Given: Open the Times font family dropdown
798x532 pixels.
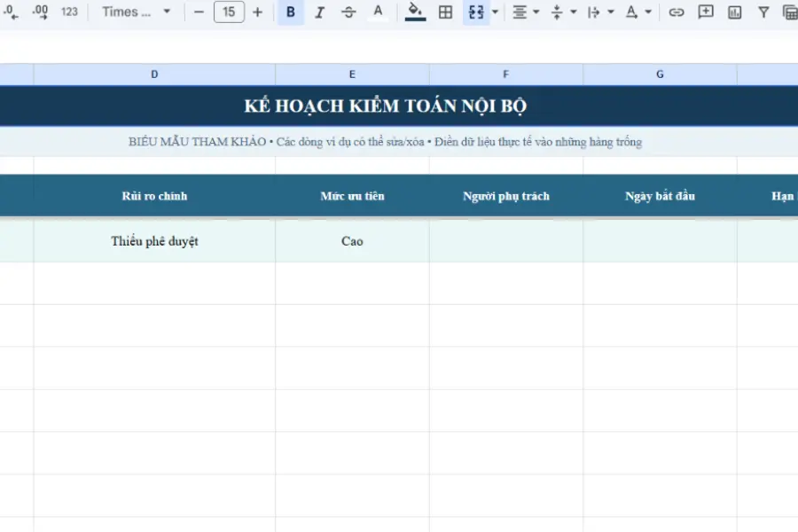Looking at the screenshot, I should click(136, 12).
